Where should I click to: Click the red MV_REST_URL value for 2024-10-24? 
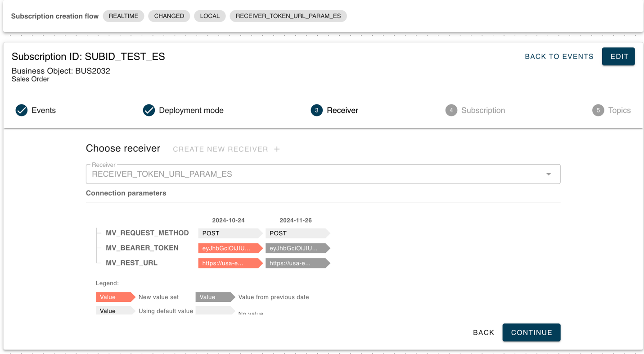click(229, 263)
